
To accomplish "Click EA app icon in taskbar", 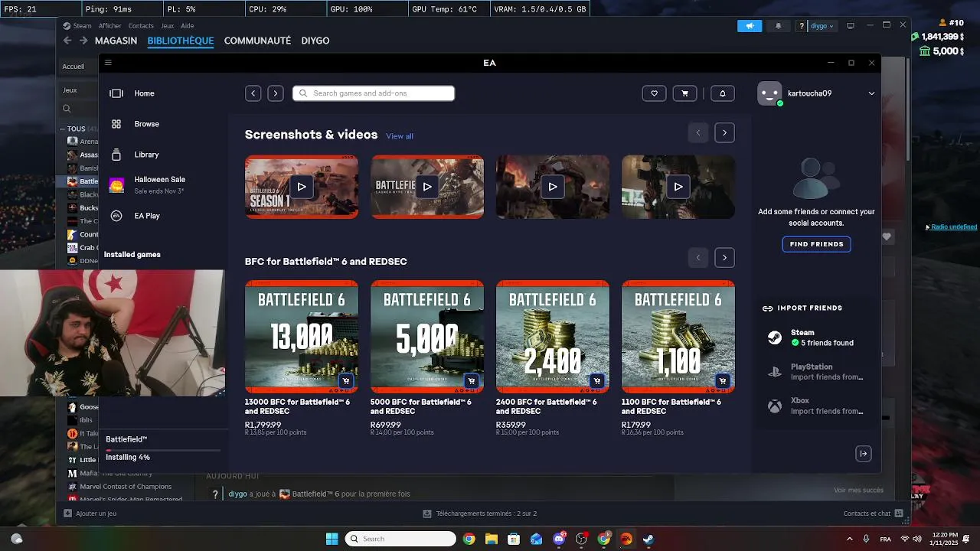I will (626, 539).
